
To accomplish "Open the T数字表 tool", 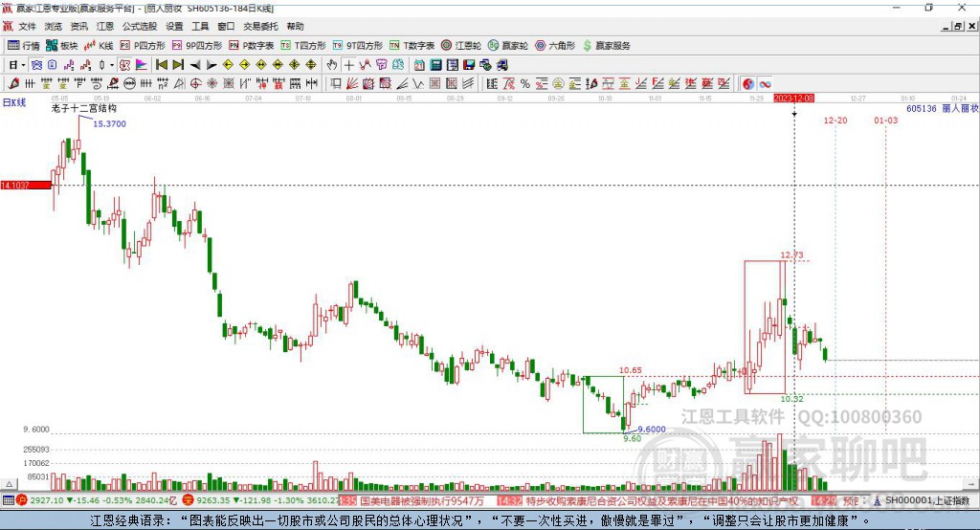I will click(x=412, y=46).
